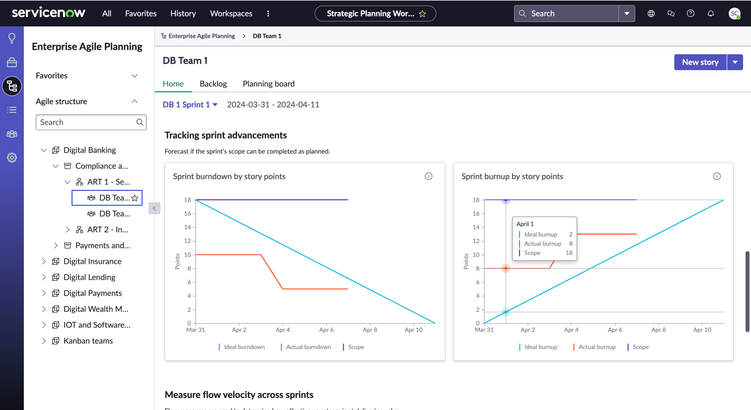The height and width of the screenshot is (410, 751).
Task: Collapse the side panel with arrow handle
Action: pos(154,208)
